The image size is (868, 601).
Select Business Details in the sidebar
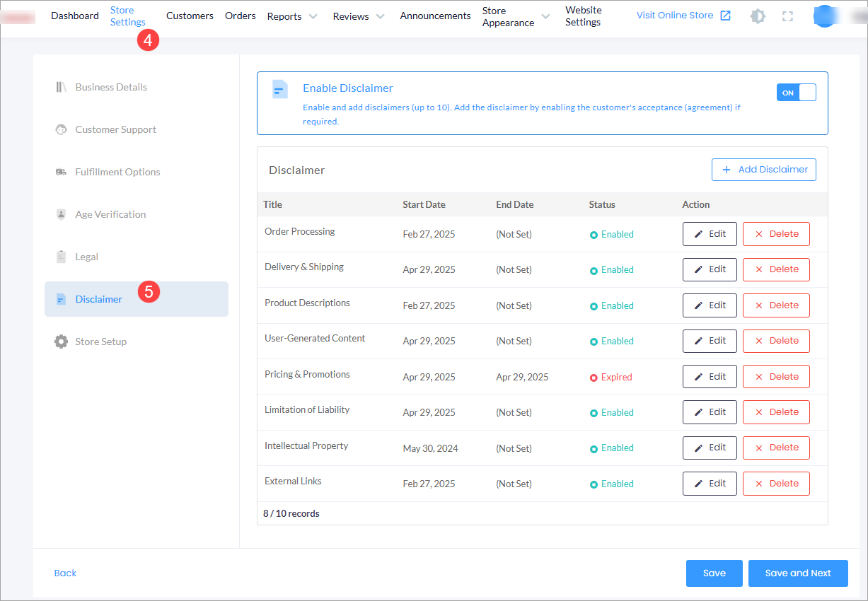[x=137, y=87]
